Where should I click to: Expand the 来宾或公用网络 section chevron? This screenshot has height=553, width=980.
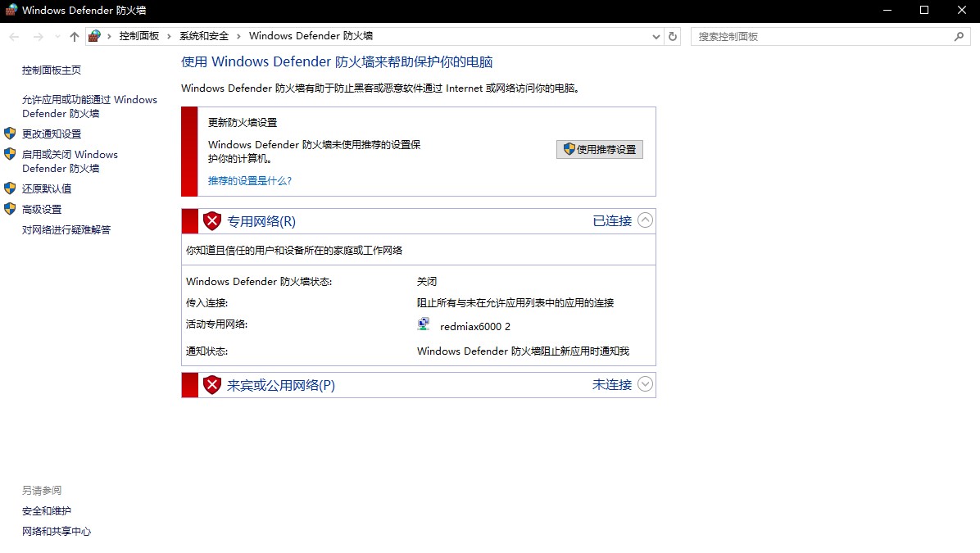tap(645, 384)
